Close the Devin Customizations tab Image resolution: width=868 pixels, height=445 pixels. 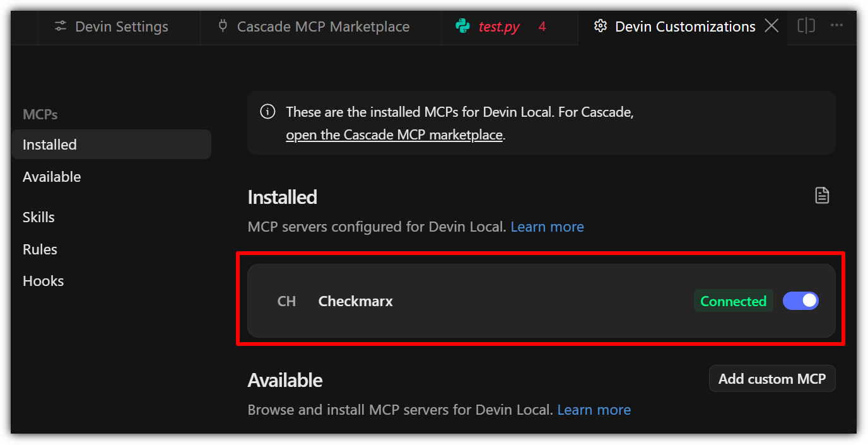click(771, 26)
